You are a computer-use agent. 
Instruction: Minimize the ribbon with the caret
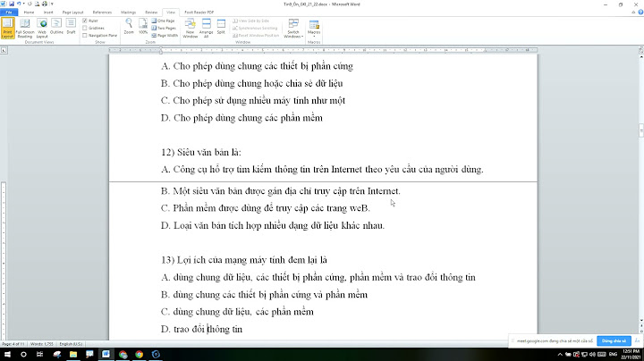633,13
